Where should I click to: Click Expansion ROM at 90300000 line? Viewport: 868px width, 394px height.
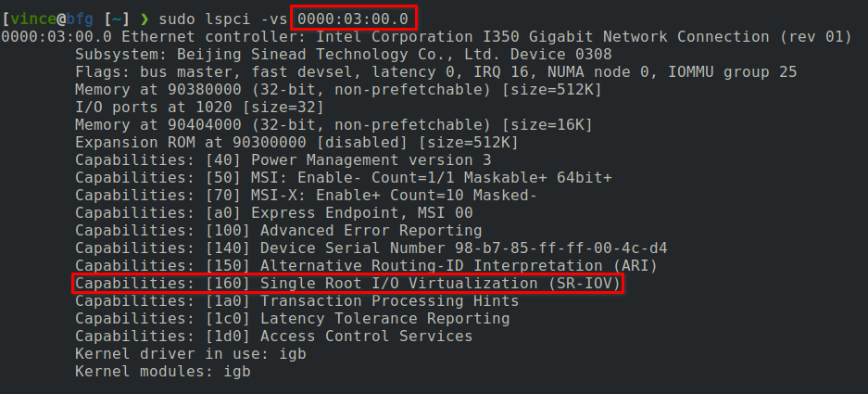(296, 143)
